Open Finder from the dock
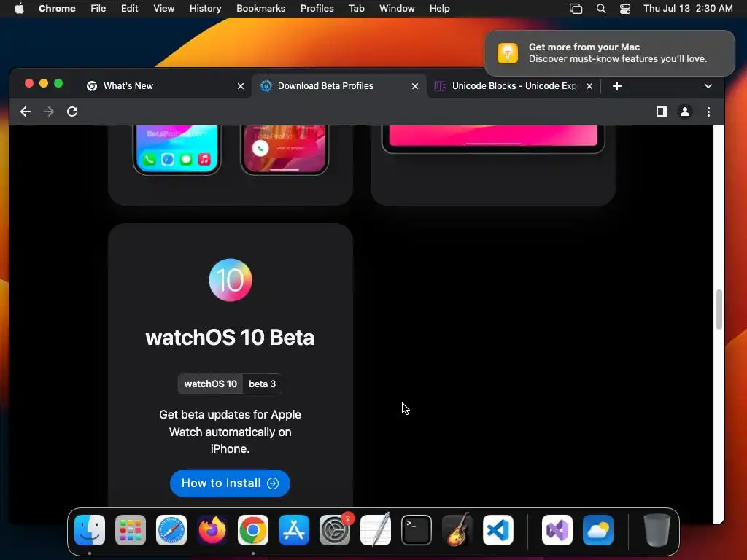747x560 pixels. pos(90,530)
